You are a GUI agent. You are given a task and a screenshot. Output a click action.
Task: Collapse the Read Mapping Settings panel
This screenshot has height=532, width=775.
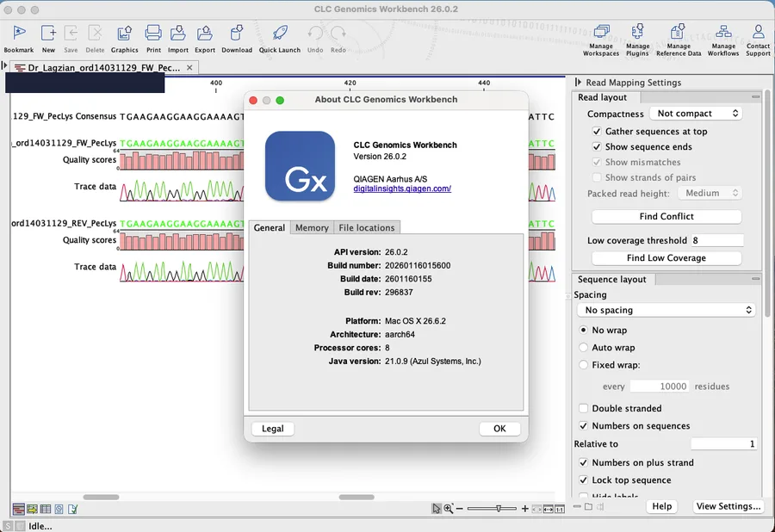click(578, 83)
